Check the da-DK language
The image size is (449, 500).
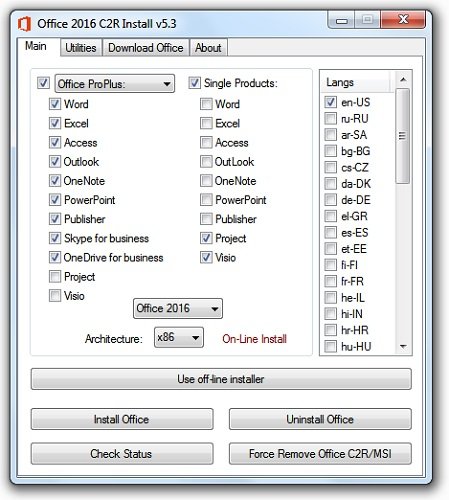click(x=330, y=183)
